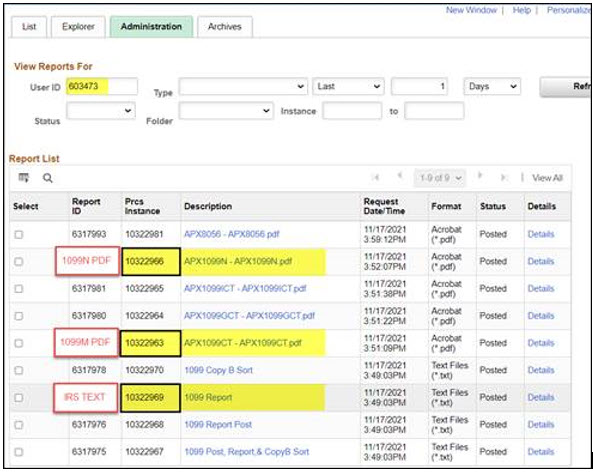The width and height of the screenshot is (593, 474).
Task: Select checkbox for 1099 Report row
Action: coord(19,398)
